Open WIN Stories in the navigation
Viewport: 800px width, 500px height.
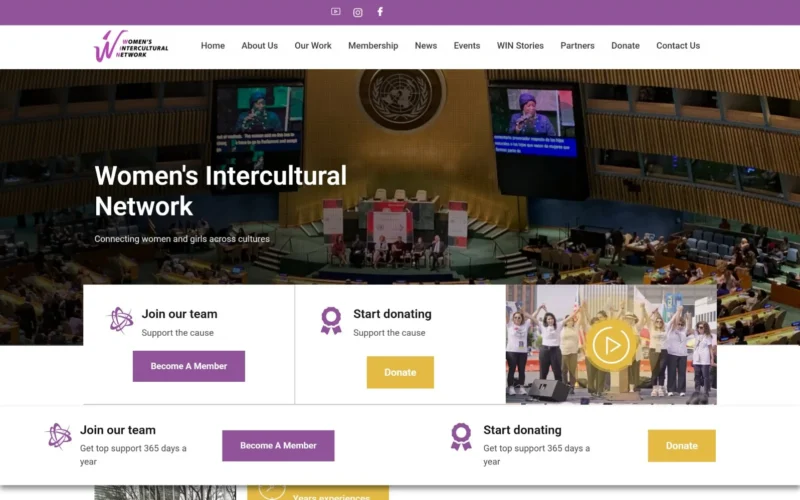[x=520, y=45]
